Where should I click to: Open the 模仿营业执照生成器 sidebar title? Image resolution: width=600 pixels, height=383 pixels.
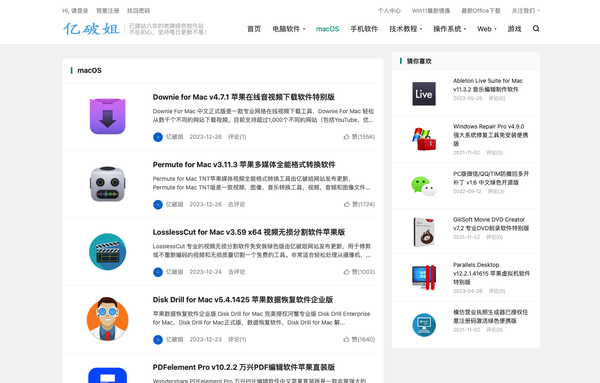491,316
